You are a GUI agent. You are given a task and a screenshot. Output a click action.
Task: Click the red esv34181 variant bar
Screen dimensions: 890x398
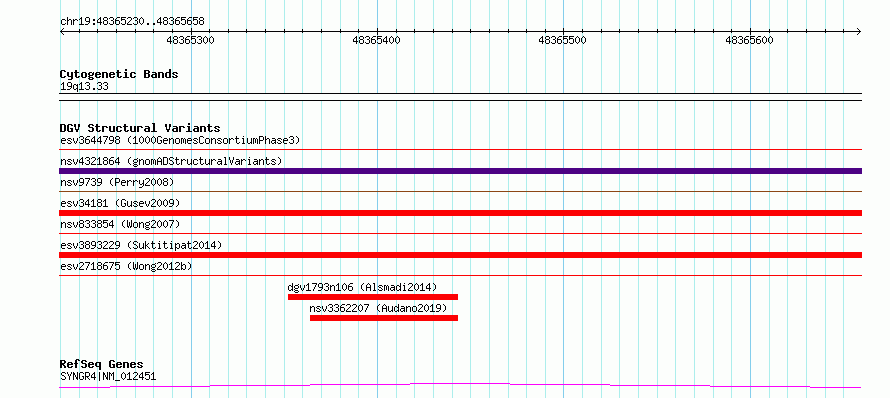[x=460, y=213]
